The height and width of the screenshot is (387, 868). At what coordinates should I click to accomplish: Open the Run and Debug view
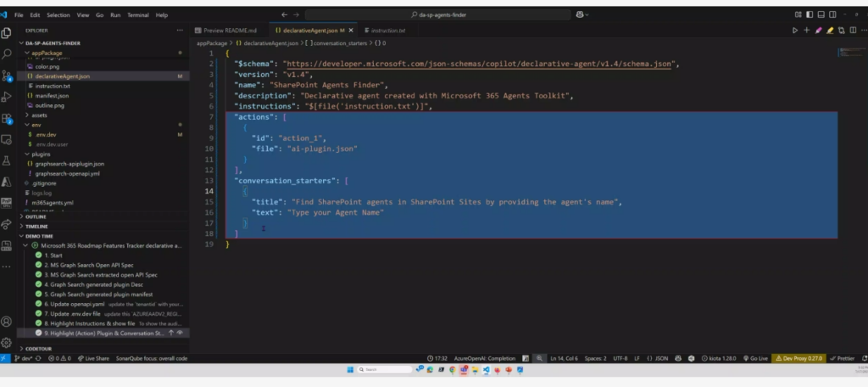(x=7, y=97)
